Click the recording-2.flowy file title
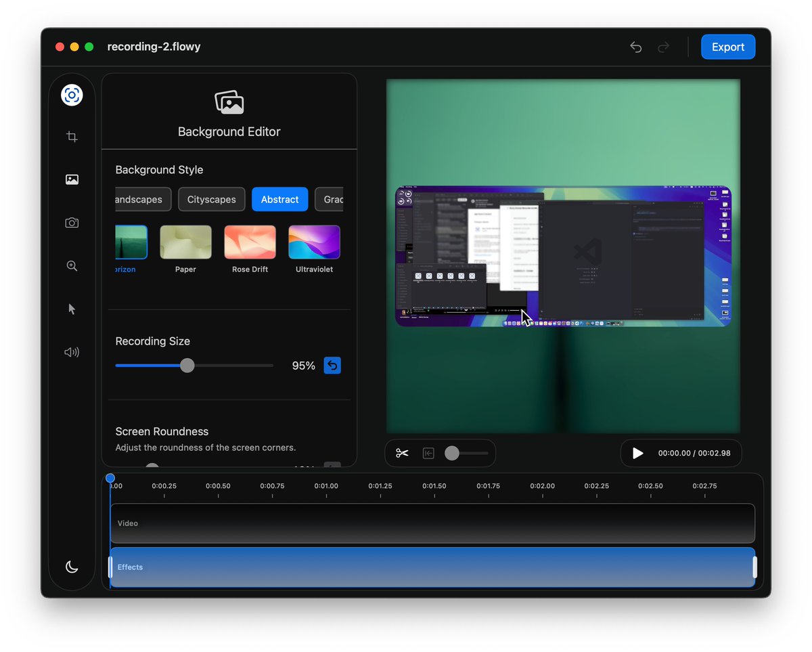The width and height of the screenshot is (812, 652). (154, 47)
